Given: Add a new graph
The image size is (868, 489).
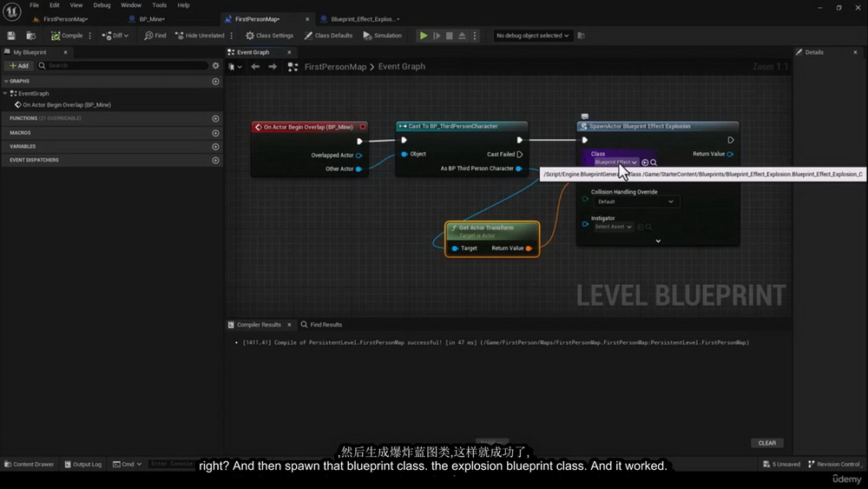Looking at the screenshot, I should [x=215, y=82].
